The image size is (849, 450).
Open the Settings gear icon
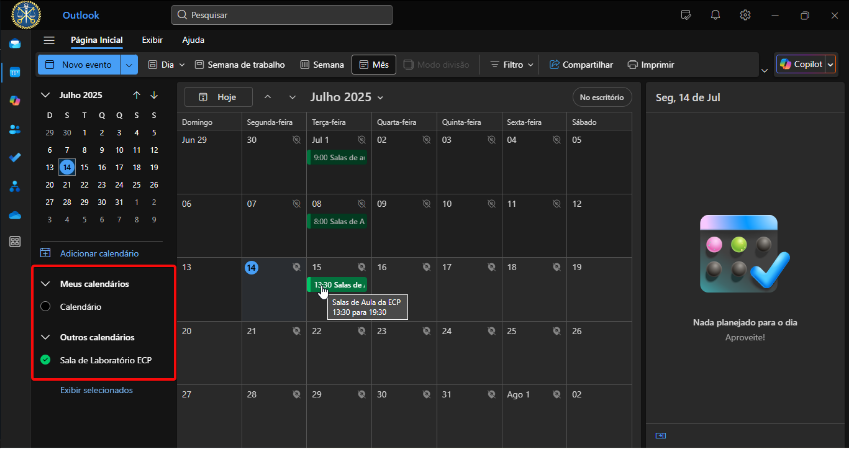[x=745, y=15]
